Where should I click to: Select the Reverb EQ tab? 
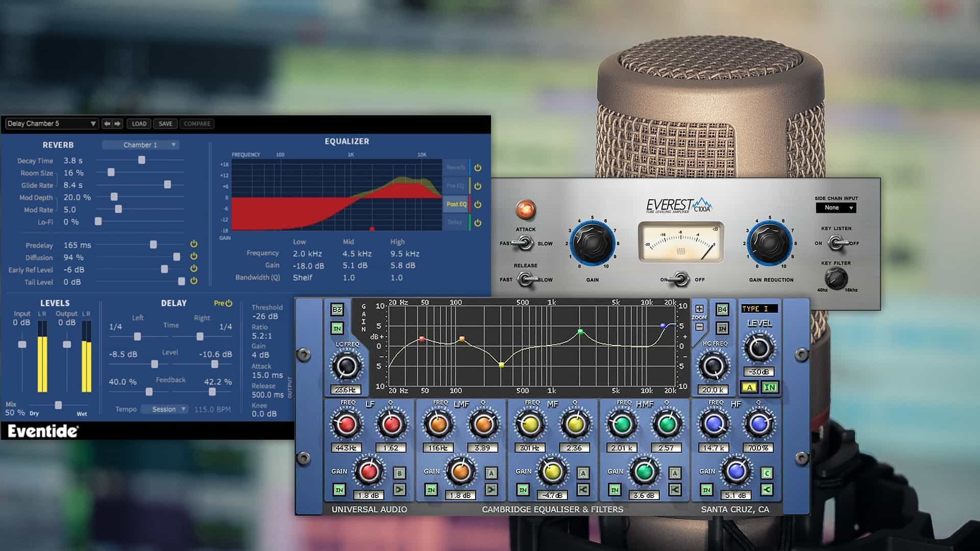[455, 167]
